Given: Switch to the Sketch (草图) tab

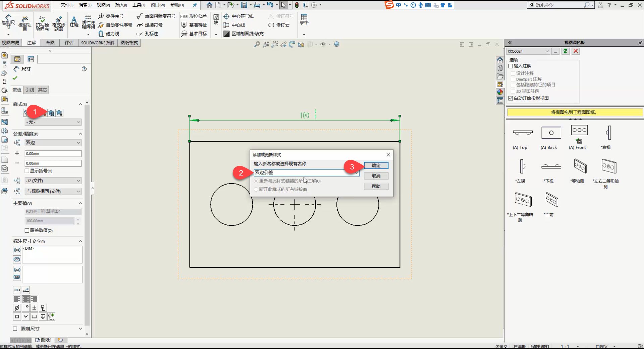Looking at the screenshot, I should point(50,43).
